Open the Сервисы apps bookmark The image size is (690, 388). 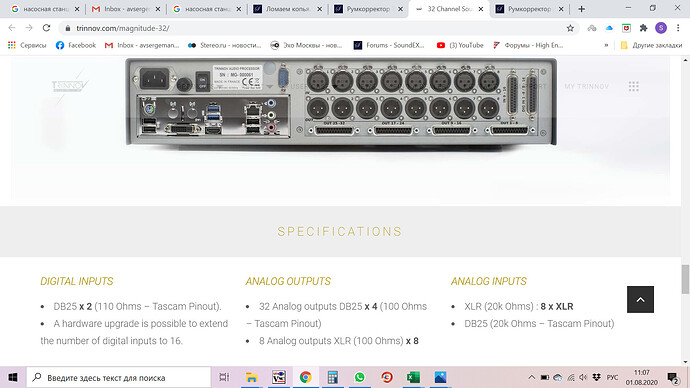27,45
